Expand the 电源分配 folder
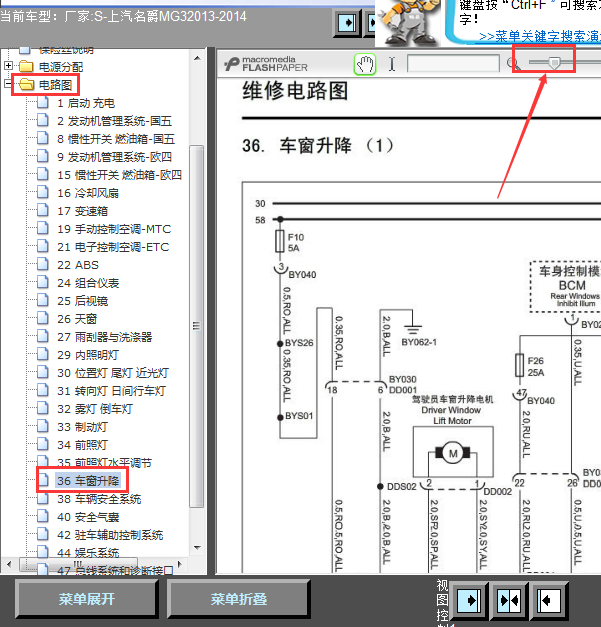This screenshot has height=627, width=601. pyautogui.click(x=8, y=66)
